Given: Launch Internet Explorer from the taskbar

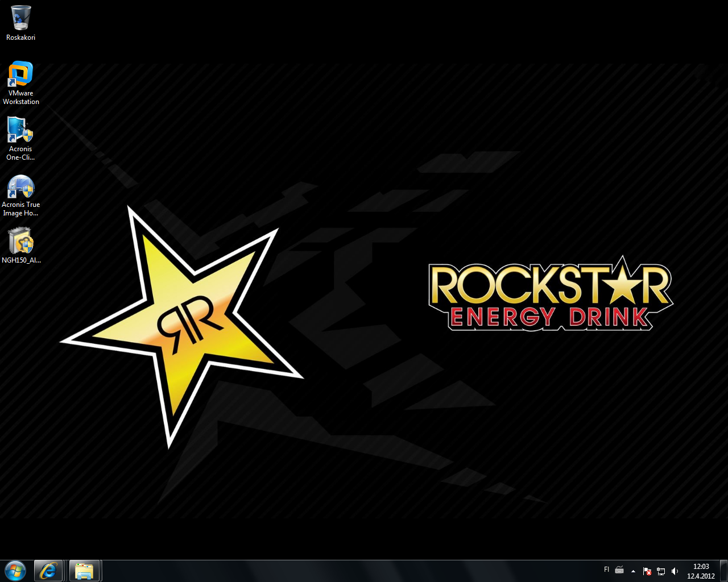Looking at the screenshot, I should point(48,571).
